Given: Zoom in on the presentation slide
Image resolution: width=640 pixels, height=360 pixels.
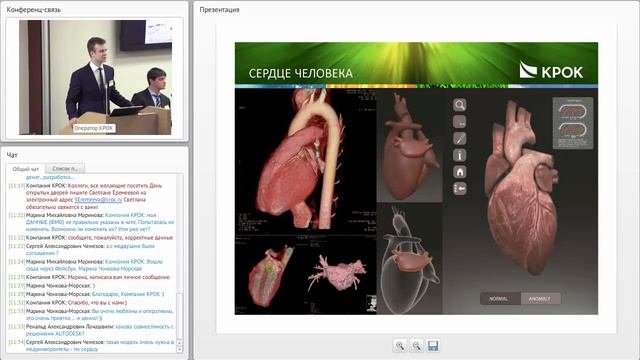Looking at the screenshot, I should (x=400, y=346).
